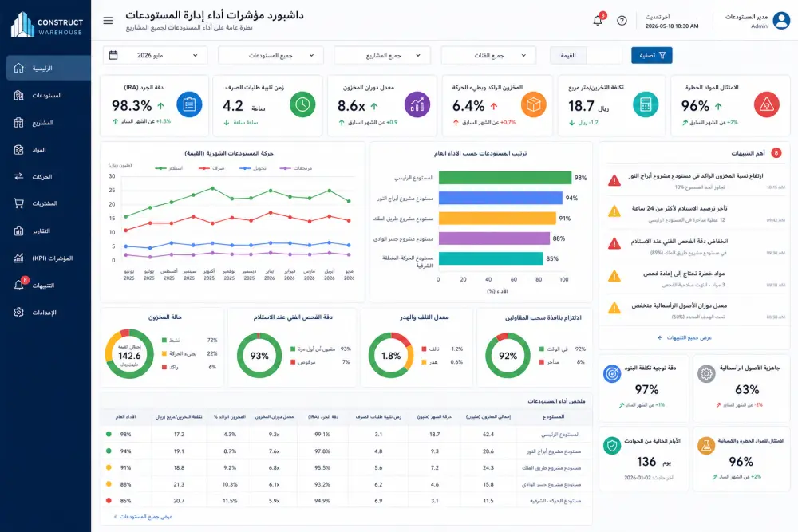Click the blue target cost accuracy icon
The height and width of the screenshot is (532, 798).
pos(612,374)
